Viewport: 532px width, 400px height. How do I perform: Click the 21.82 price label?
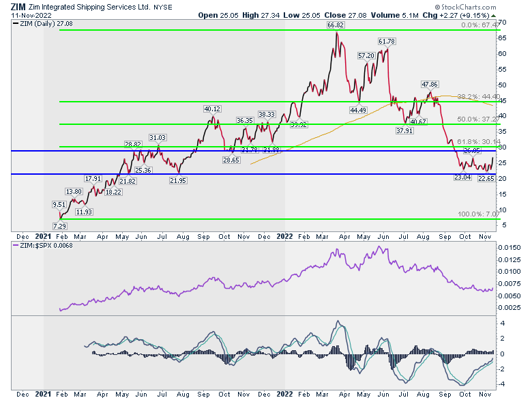(x=128, y=181)
